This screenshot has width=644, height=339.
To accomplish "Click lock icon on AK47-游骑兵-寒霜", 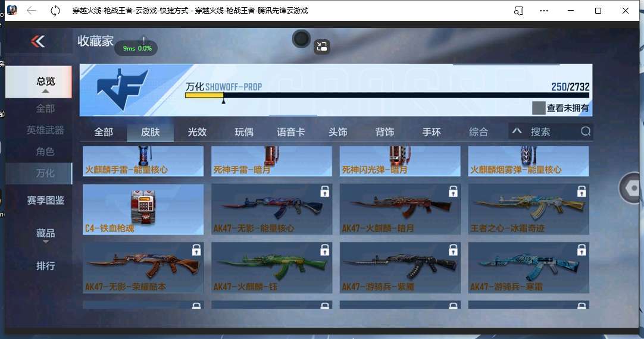I will [x=582, y=250].
